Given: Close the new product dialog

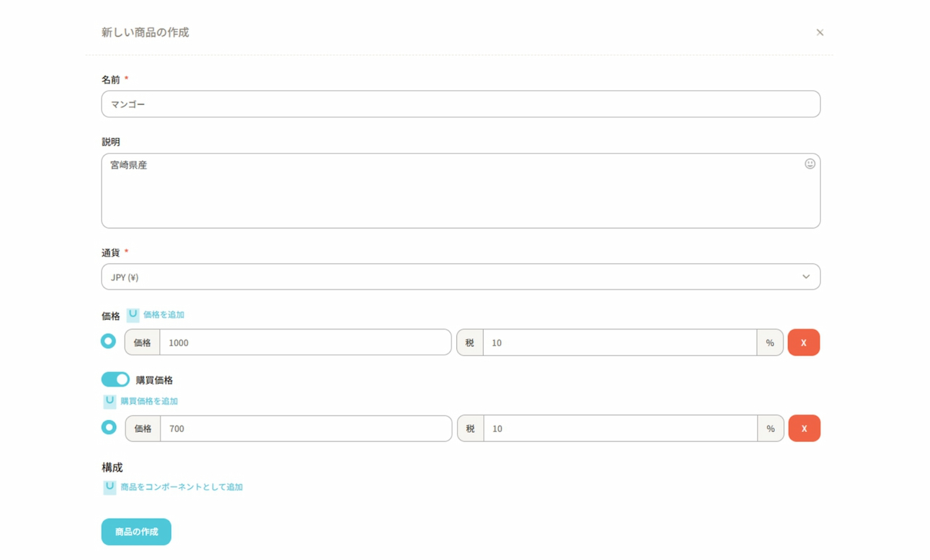Looking at the screenshot, I should [820, 32].
